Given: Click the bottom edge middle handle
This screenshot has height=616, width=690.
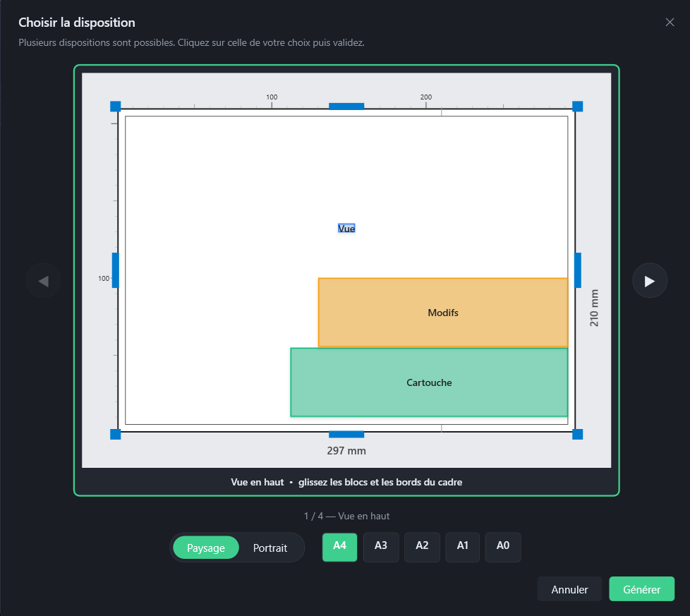Looking at the screenshot, I should pyautogui.click(x=346, y=434).
